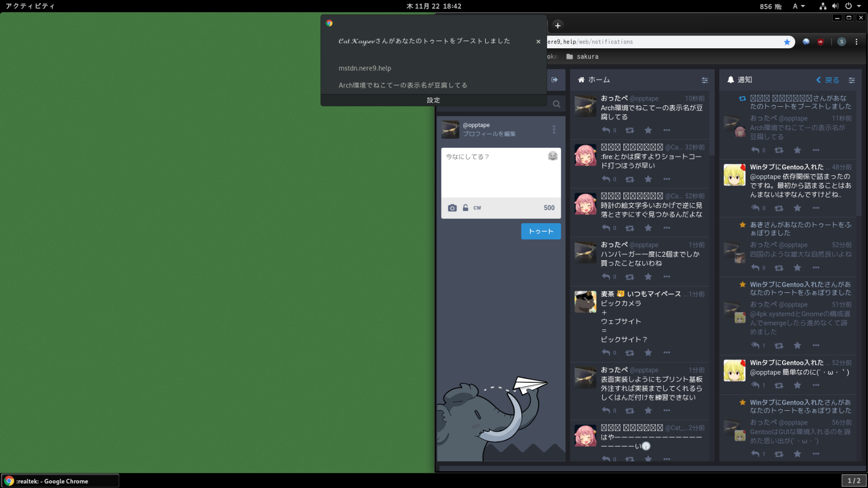Screen dimensions: 868x488
Task: Click the 戻る back link in Notifications
Action: [828, 80]
